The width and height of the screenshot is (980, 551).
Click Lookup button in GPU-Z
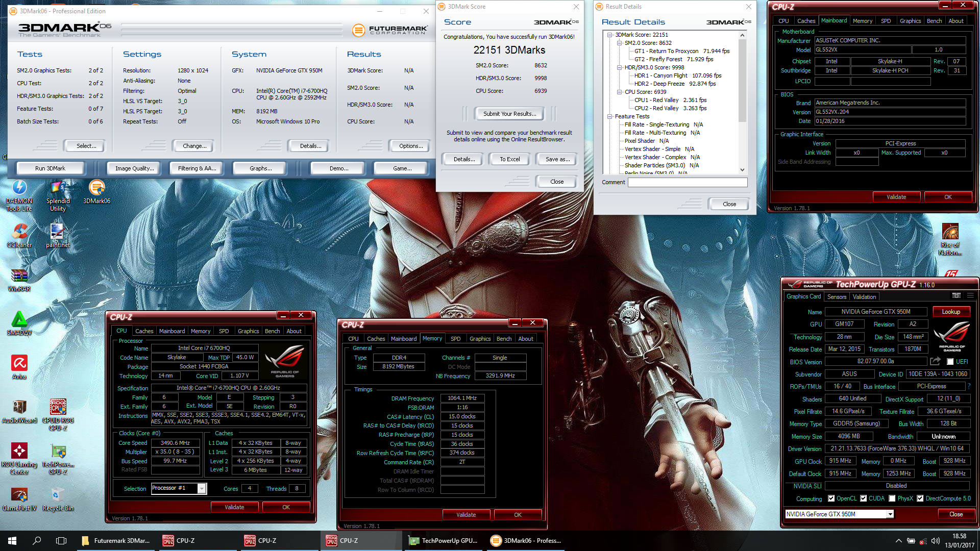coord(951,312)
